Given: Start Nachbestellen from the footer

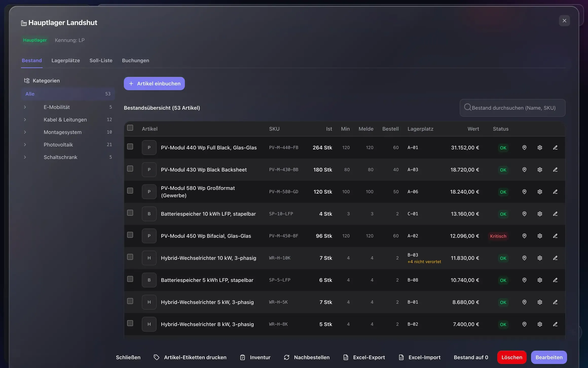Looking at the screenshot, I should 307,357.
